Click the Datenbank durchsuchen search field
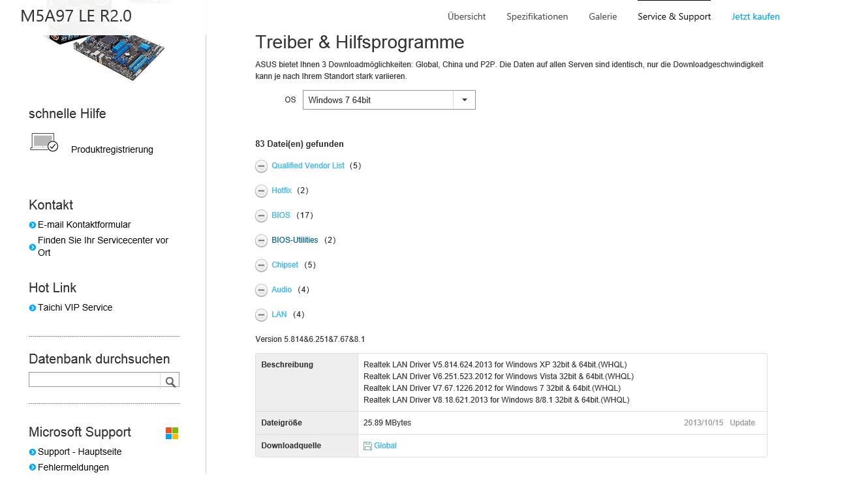 pos(95,380)
